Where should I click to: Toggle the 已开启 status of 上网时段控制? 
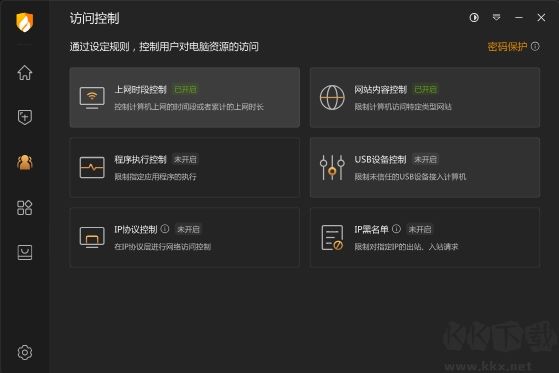pyautogui.click(x=185, y=90)
